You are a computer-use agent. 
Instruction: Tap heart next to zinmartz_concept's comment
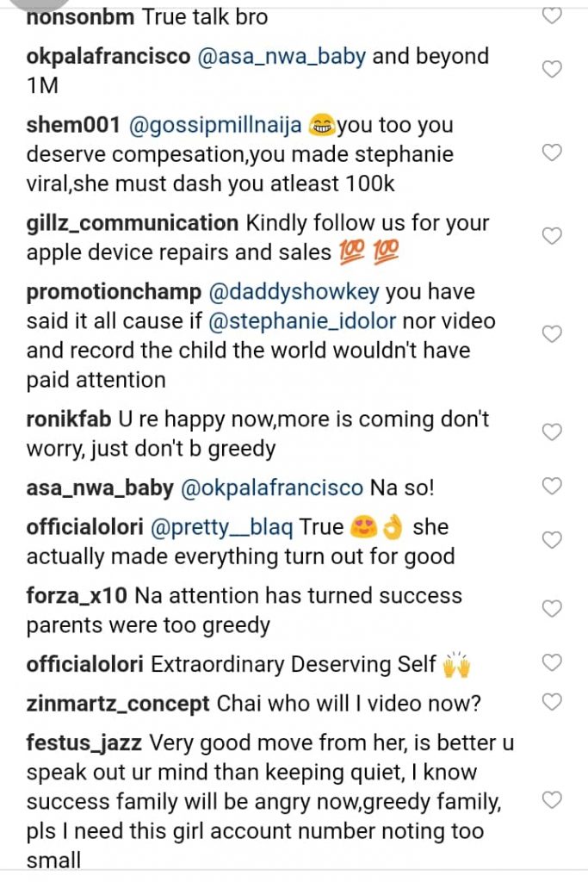coord(552,702)
